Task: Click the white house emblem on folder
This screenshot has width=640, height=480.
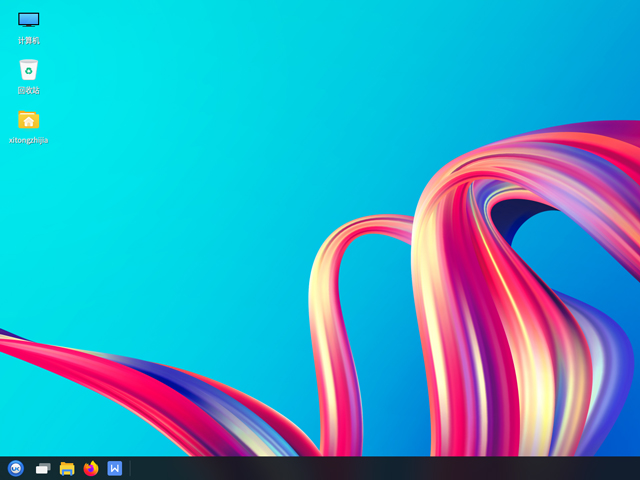Action: pyautogui.click(x=29, y=121)
